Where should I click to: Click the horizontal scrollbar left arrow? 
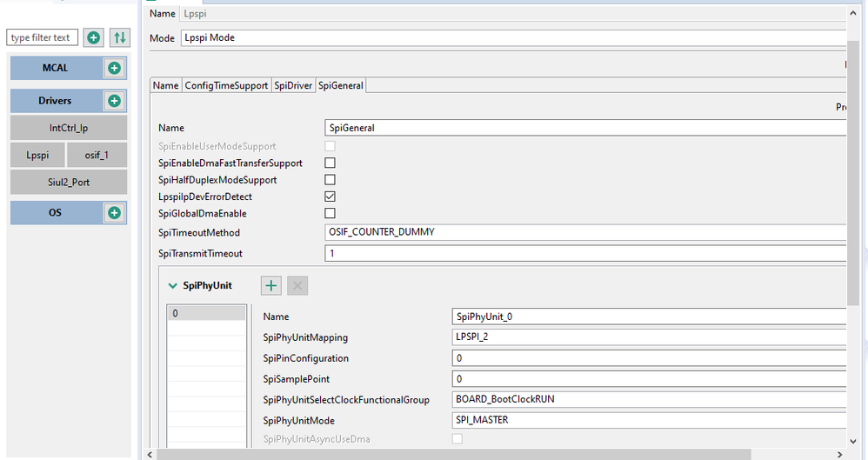tap(150, 455)
